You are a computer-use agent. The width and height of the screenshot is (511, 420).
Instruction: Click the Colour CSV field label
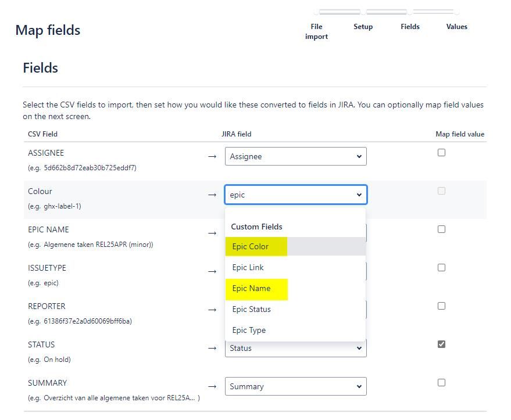pyautogui.click(x=40, y=191)
